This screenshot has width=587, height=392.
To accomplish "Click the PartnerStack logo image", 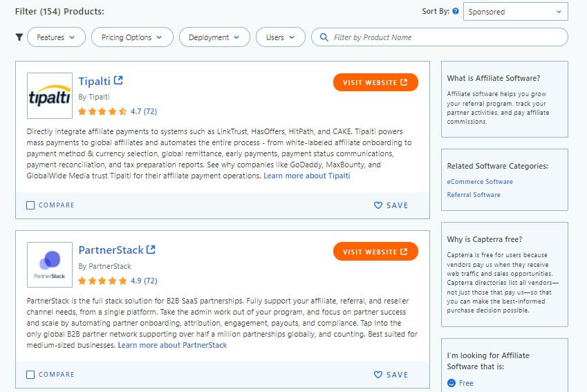I will point(50,264).
